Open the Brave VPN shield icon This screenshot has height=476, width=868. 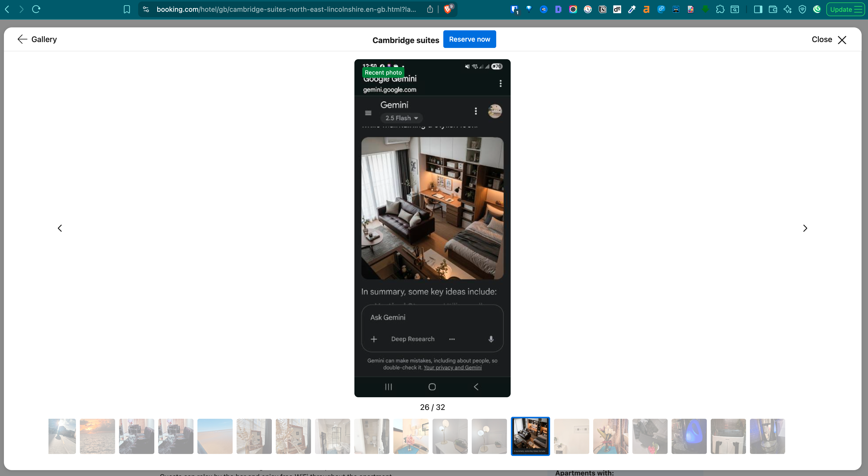coord(802,9)
